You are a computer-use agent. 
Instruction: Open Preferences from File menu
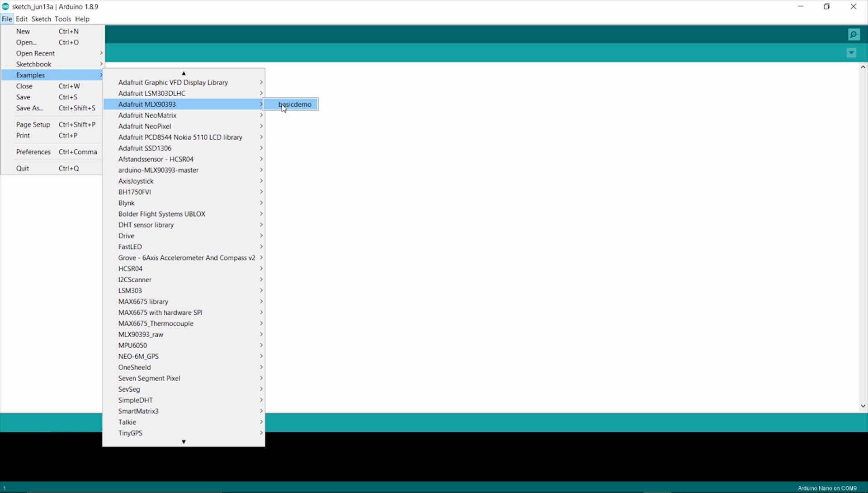click(52, 152)
